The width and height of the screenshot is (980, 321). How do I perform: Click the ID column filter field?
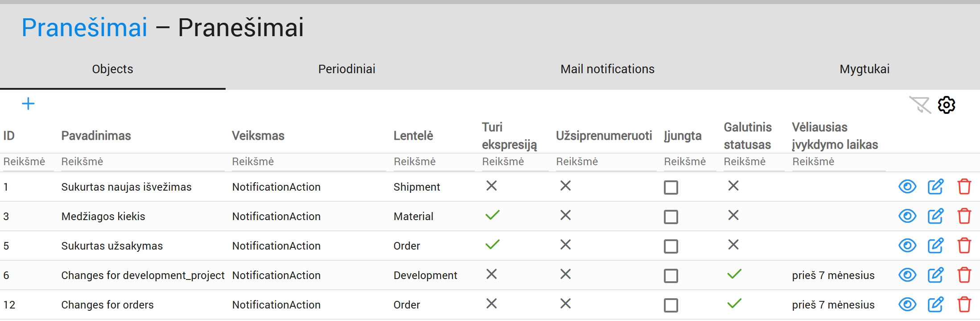pos(27,162)
